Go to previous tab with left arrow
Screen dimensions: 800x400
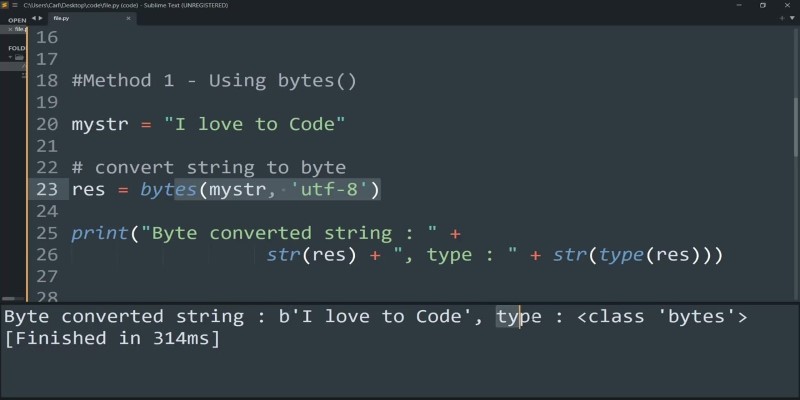(x=34, y=18)
